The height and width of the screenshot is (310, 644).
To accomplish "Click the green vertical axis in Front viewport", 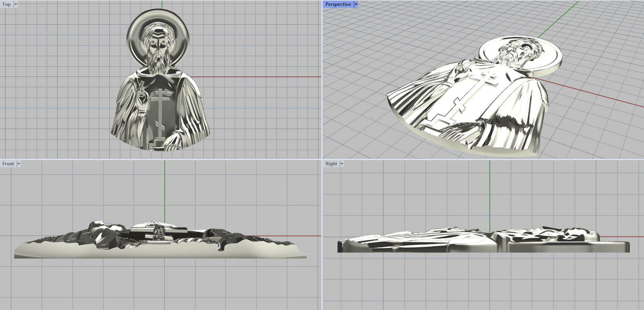I will pyautogui.click(x=165, y=189).
